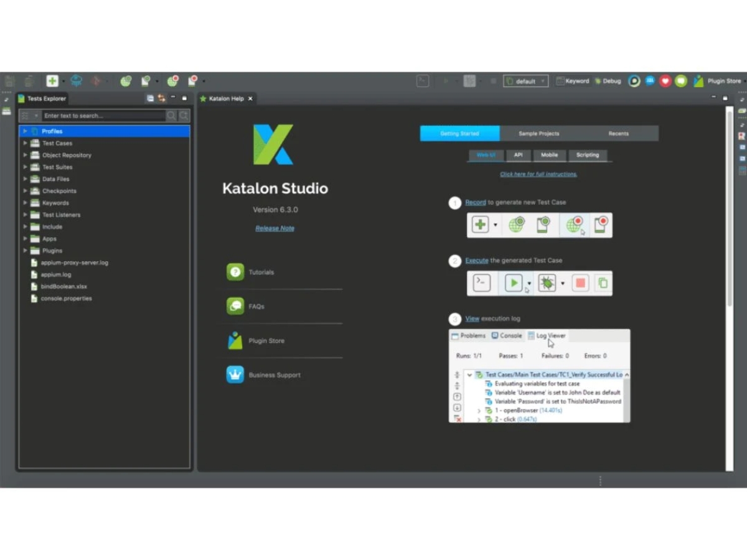Start Record Mobile with the red-dot device icon
This screenshot has height=560, width=747.
point(192,81)
